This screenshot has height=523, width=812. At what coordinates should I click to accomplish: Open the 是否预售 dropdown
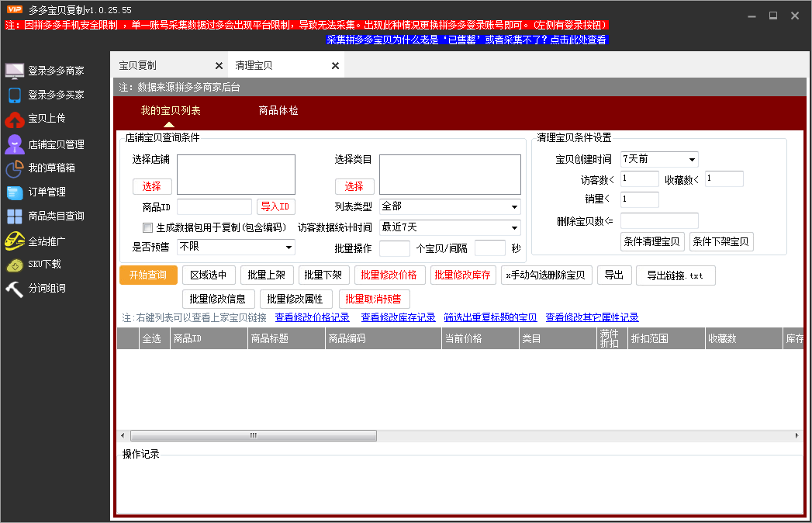tap(236, 248)
